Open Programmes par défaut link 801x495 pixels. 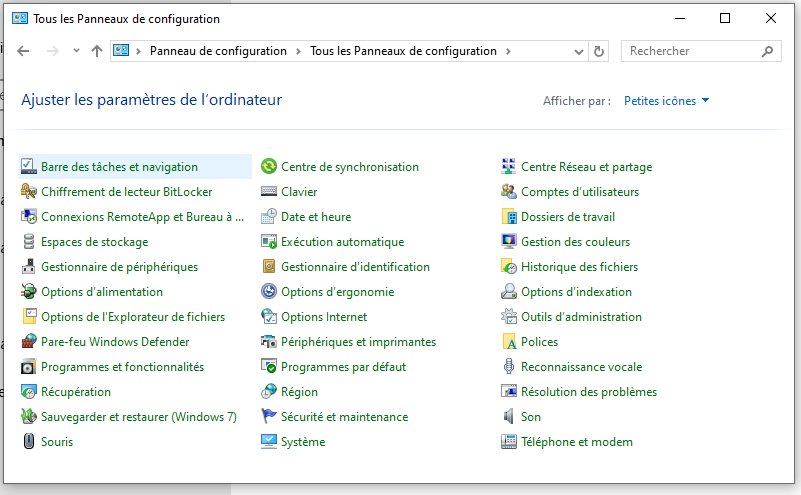coord(343,367)
